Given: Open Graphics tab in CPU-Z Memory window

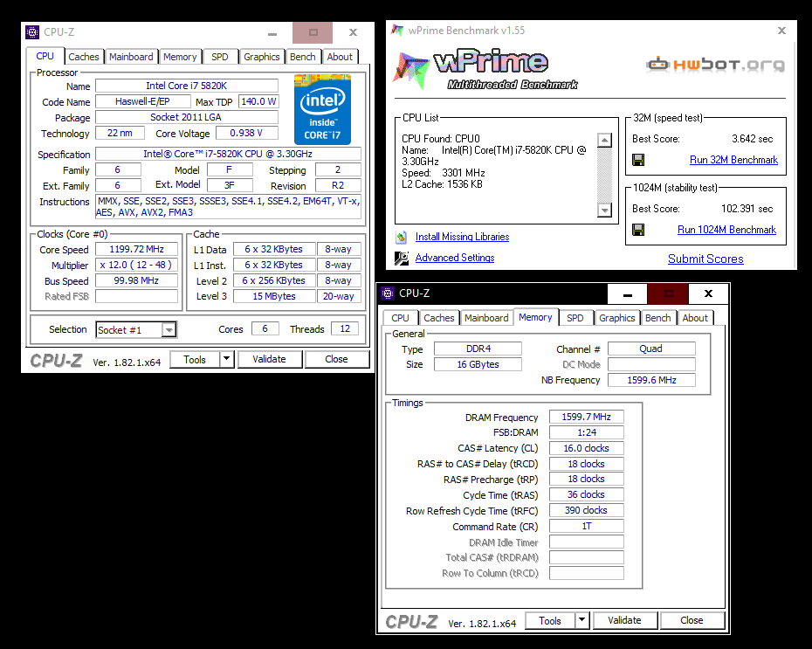Looking at the screenshot, I should 616,318.
